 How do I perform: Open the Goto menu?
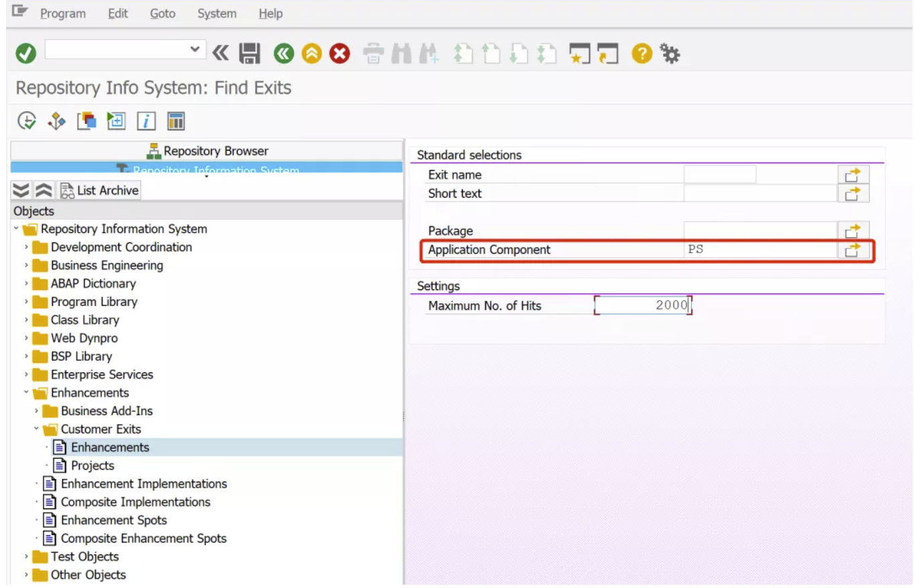163,13
